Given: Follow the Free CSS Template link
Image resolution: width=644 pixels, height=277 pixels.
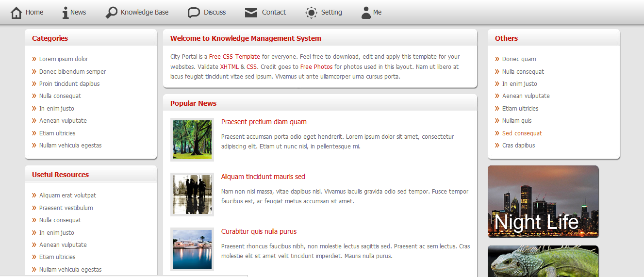Looking at the screenshot, I should coord(234,57).
